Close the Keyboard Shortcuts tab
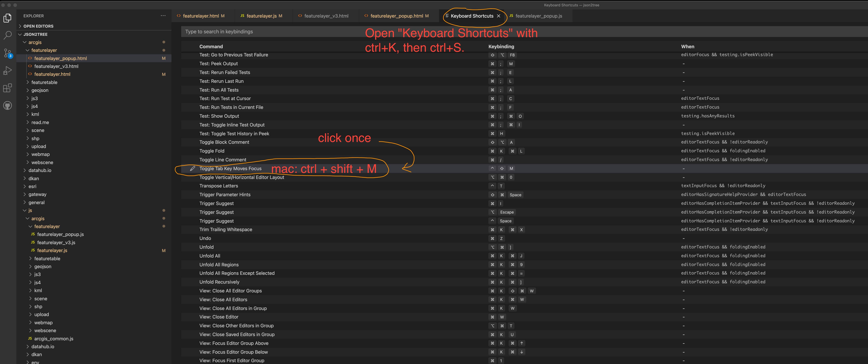Screen dimensions: 868x364 click(x=498, y=16)
